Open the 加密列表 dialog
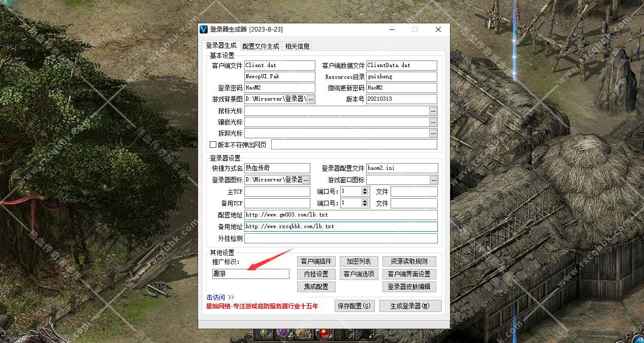This screenshot has width=644, height=343. tap(359, 261)
